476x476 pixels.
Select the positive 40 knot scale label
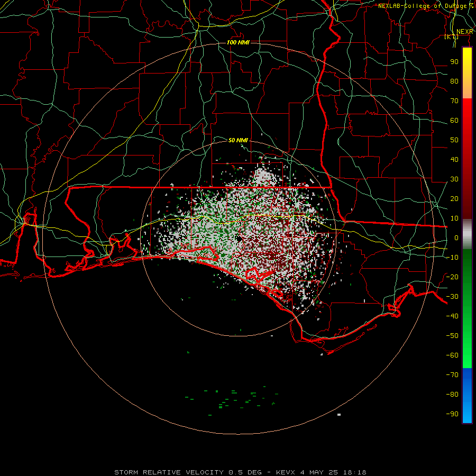[454, 160]
